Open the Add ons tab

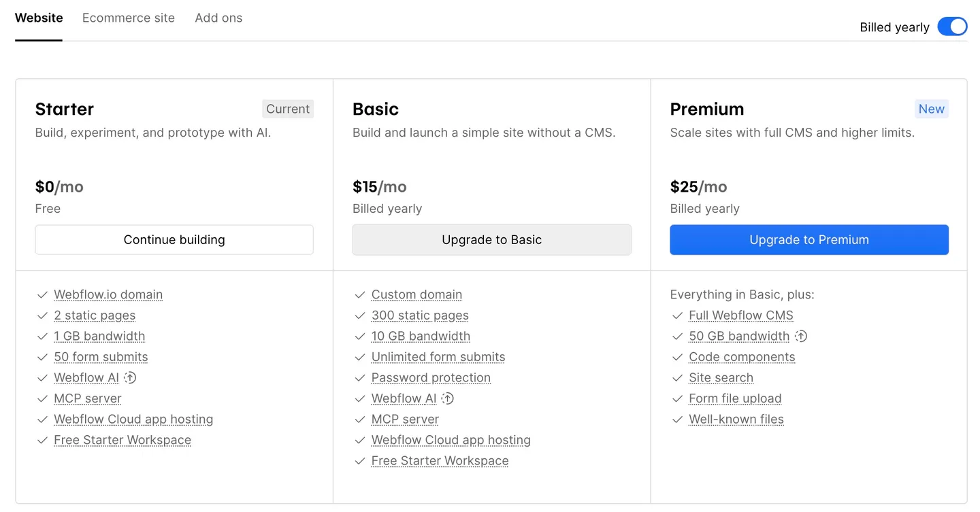(218, 18)
